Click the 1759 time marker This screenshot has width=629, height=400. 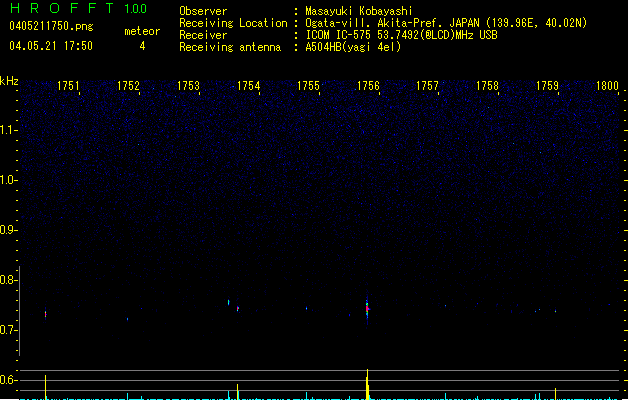(548, 86)
